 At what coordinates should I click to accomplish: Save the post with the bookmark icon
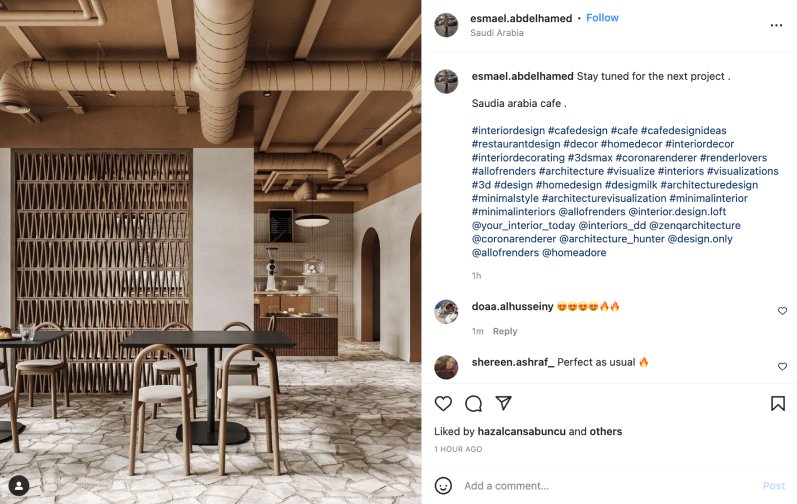778,403
